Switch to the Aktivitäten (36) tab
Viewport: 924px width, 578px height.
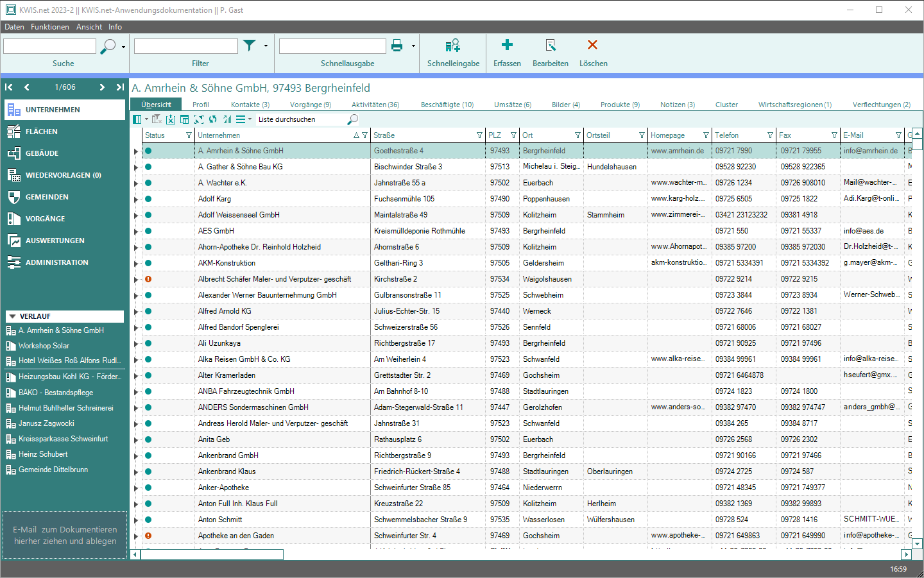[x=375, y=105]
